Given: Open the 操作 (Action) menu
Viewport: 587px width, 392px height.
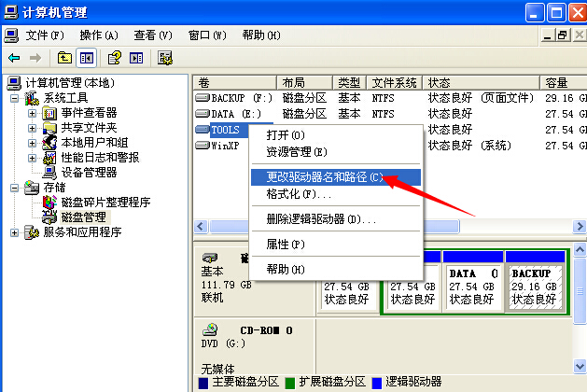Looking at the screenshot, I should coord(98,35).
